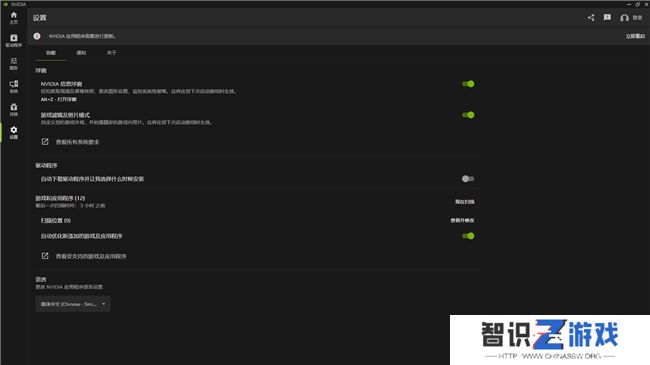Switch to the 功能 (Features) tab
The width and height of the screenshot is (650, 365).
51,53
